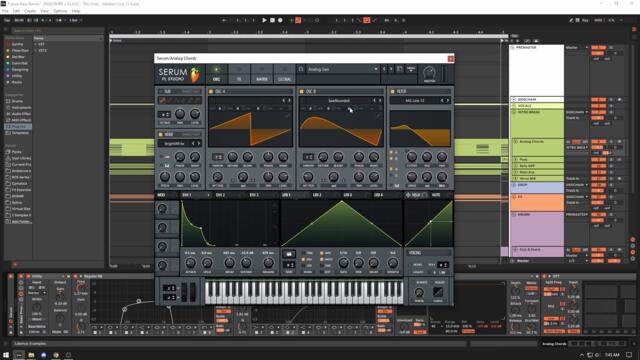Toggle OSC A enable switch
The width and height of the screenshot is (640, 360).
coord(211,91)
